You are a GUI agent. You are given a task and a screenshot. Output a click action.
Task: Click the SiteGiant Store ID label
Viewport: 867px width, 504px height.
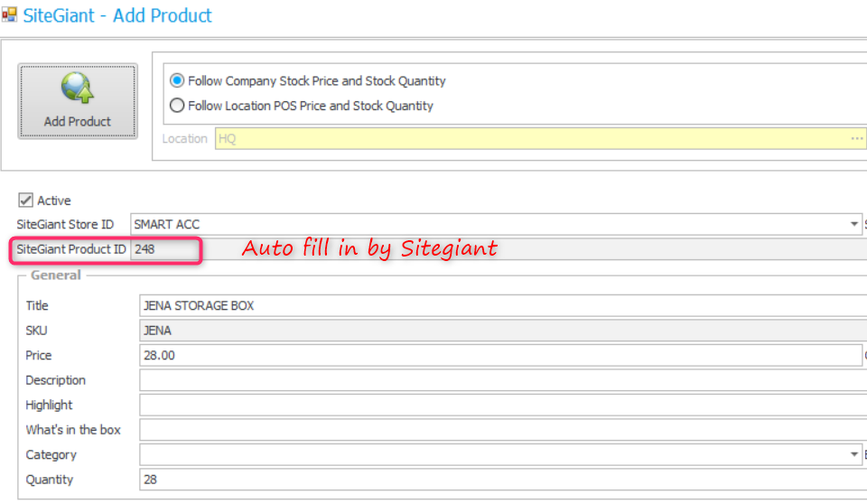[65, 224]
